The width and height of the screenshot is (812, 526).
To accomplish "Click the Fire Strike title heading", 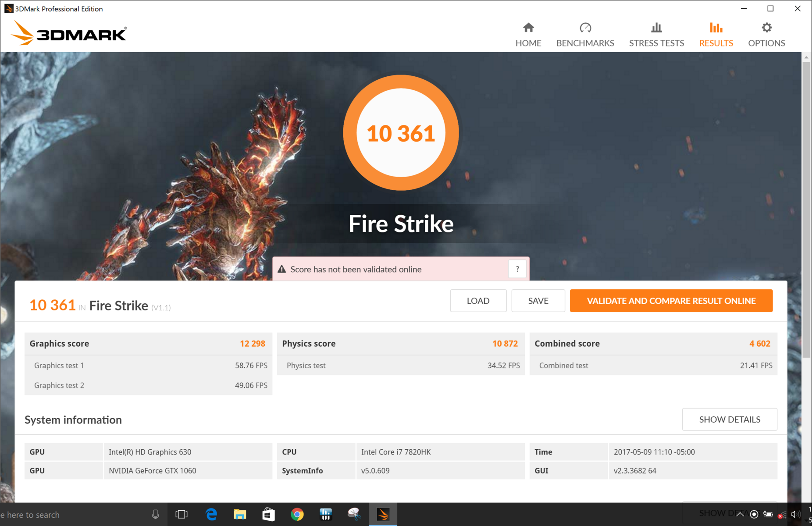I will click(x=401, y=224).
